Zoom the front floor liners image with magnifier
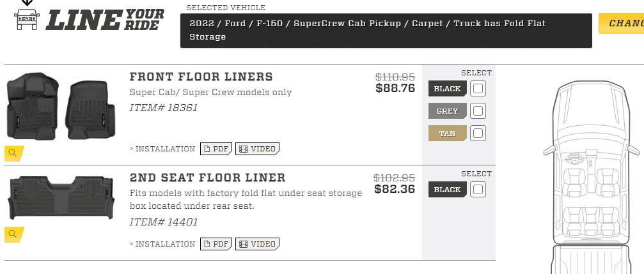Image resolution: width=644 pixels, height=274 pixels. pos(13,153)
